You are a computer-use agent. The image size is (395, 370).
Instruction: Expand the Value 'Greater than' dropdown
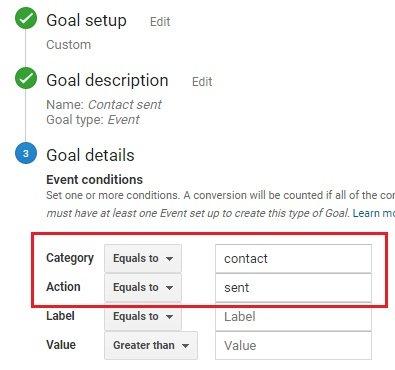pos(151,345)
